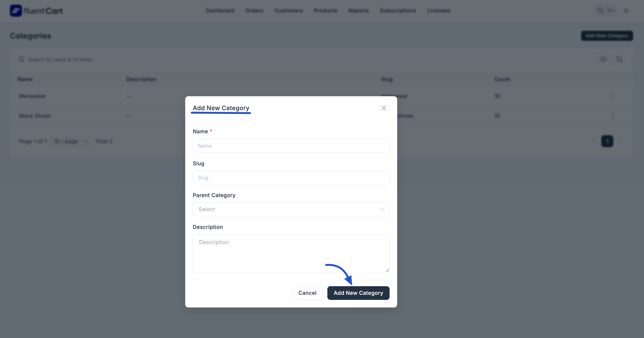Screen dimensions: 644x338
Task: Click the column view icon beside sort
Action: point(603,59)
